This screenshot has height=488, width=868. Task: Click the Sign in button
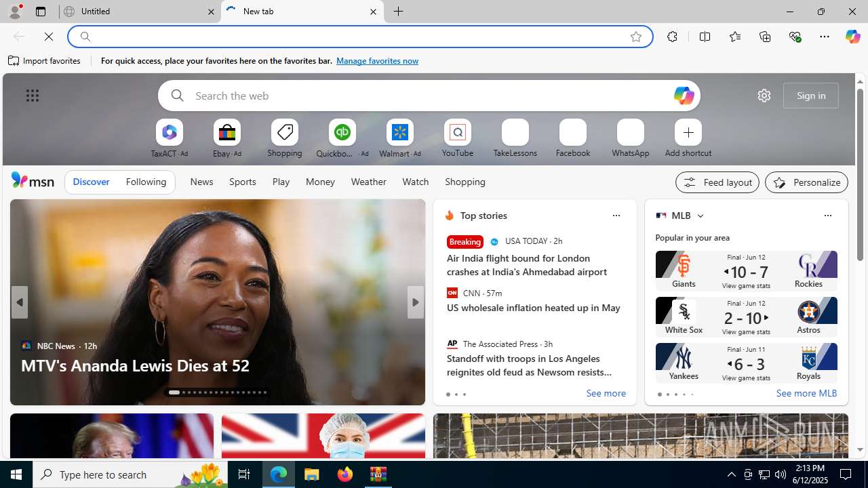811,96
